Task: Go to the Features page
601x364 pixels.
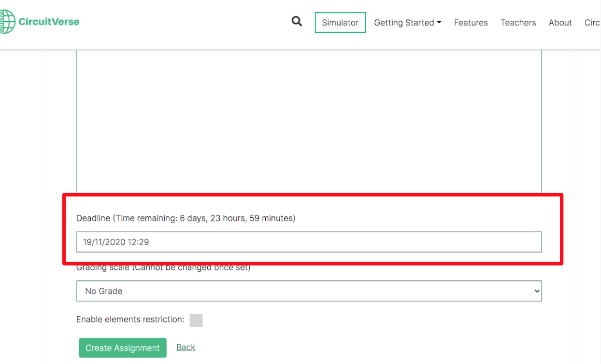Action: tap(471, 23)
